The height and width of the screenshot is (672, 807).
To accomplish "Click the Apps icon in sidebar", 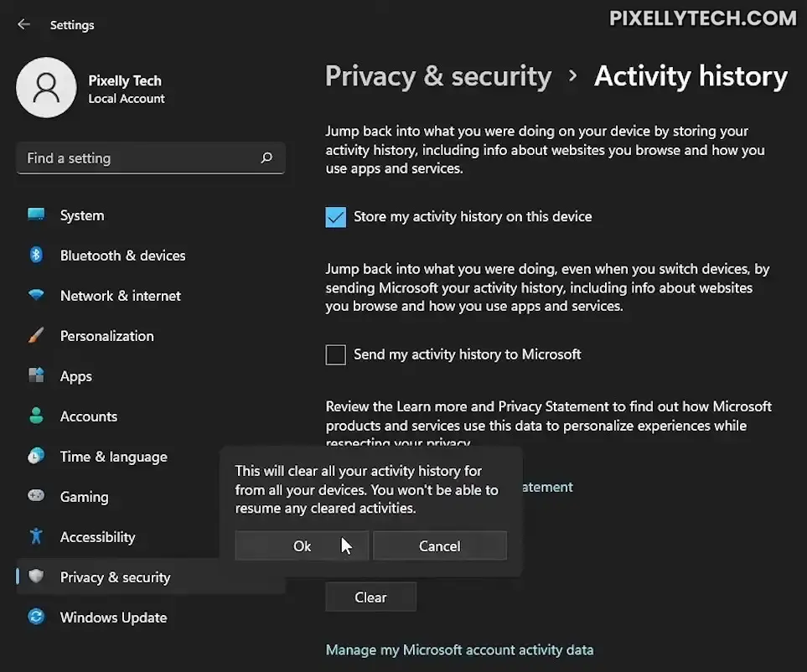I will tap(36, 375).
